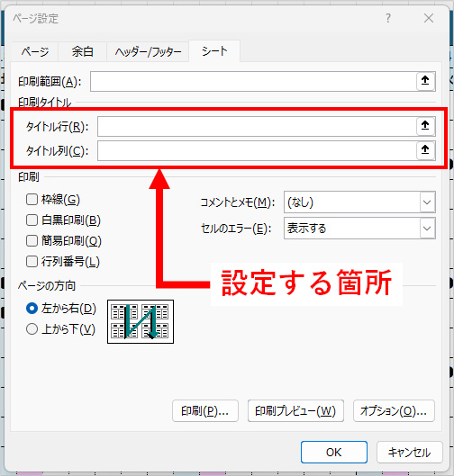Switch to the ページ tab
The height and width of the screenshot is (476, 454).
coord(35,51)
